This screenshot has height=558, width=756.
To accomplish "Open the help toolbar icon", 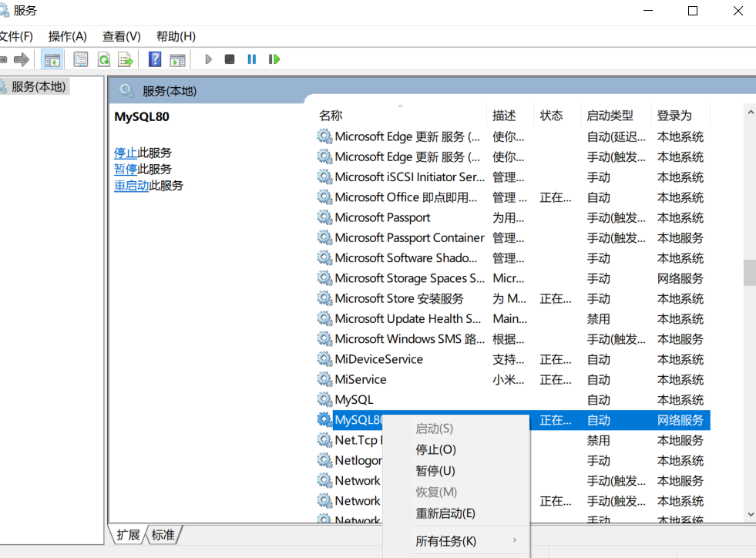I will (x=155, y=60).
